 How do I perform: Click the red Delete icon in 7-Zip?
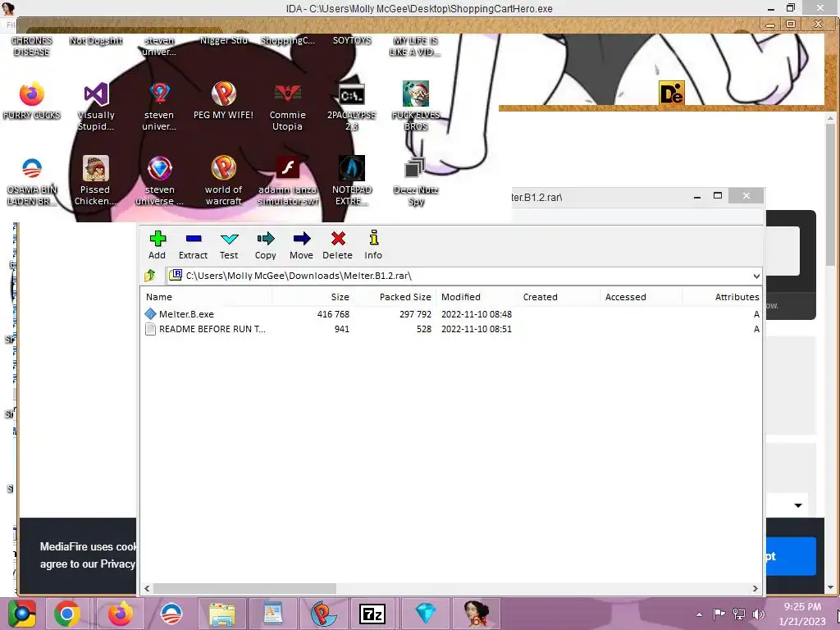coord(337,244)
